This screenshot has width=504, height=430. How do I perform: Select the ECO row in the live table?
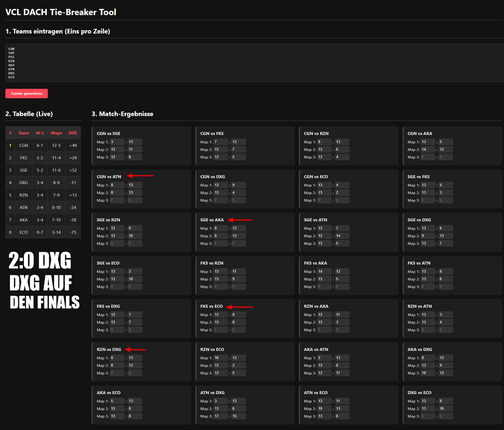coord(43,232)
